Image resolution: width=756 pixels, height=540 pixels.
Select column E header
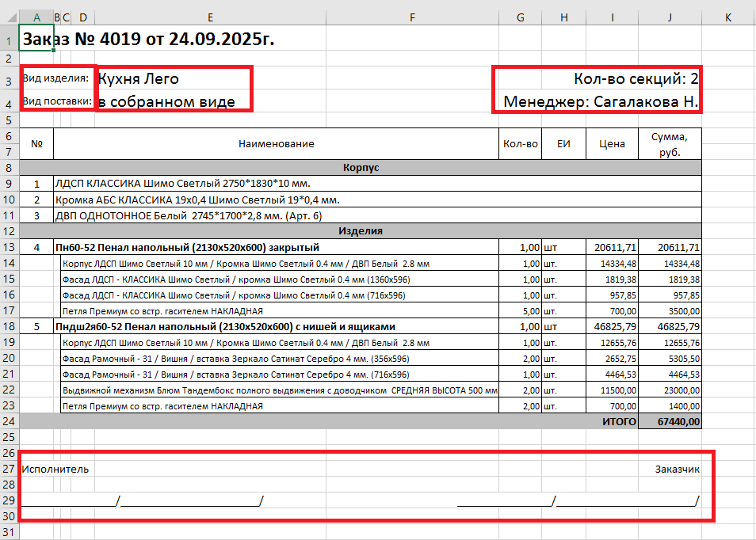[209, 17]
